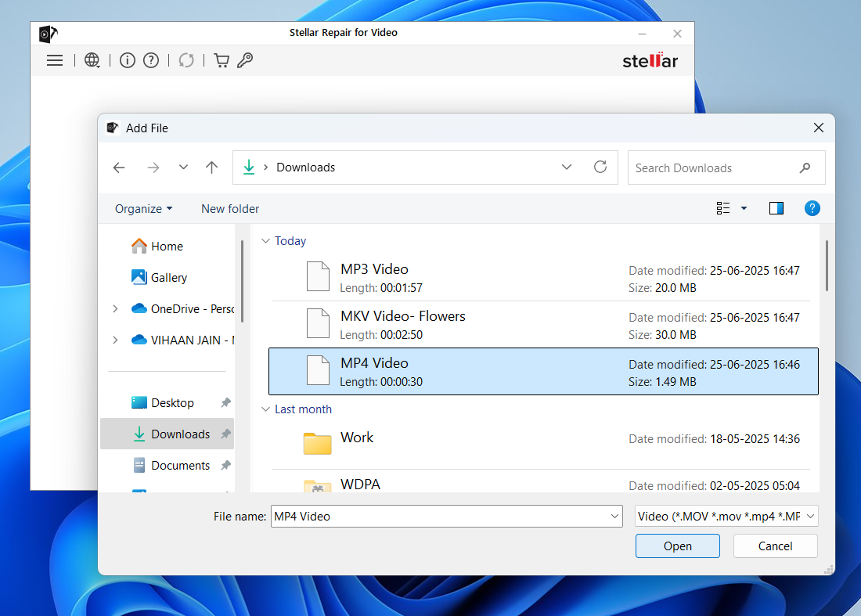Viewport: 861px width, 616px height.
Task: Toggle the preview pane icon
Action: point(776,208)
